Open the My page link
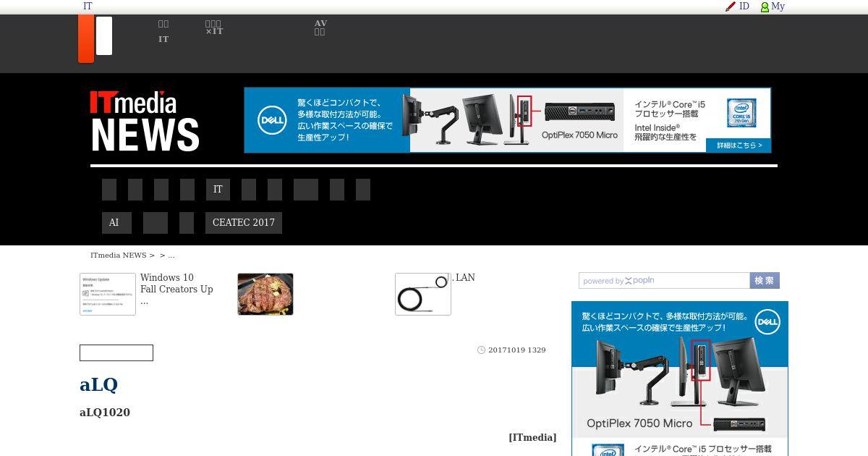 click(778, 7)
